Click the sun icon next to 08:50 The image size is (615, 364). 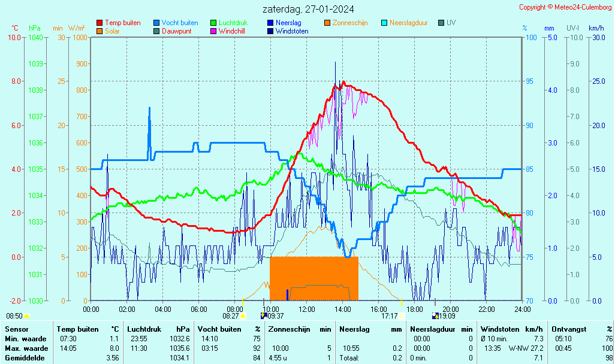26,316
